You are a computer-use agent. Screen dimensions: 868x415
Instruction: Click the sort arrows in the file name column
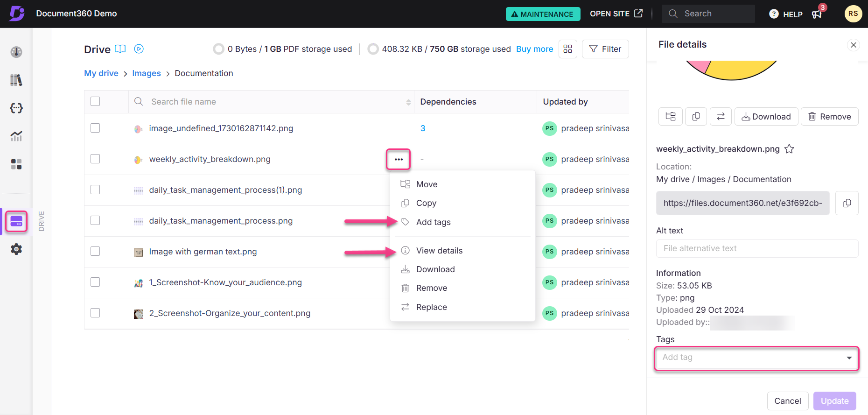(408, 102)
